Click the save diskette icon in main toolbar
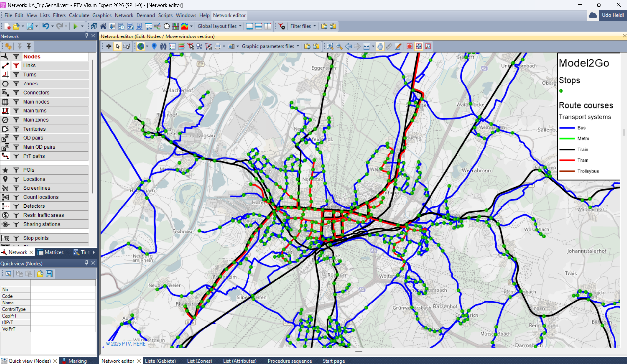627x364 pixels. tap(30, 26)
